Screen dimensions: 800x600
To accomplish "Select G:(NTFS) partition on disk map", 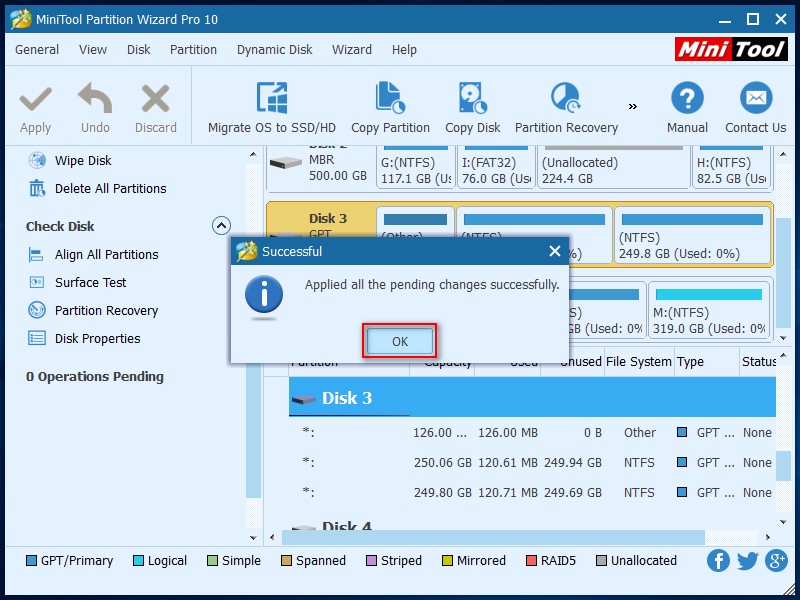I will 415,167.
